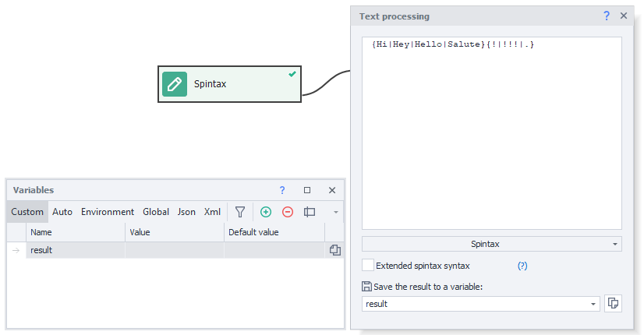
Task: Click the (?) extended syntax help link
Action: [x=522, y=266]
